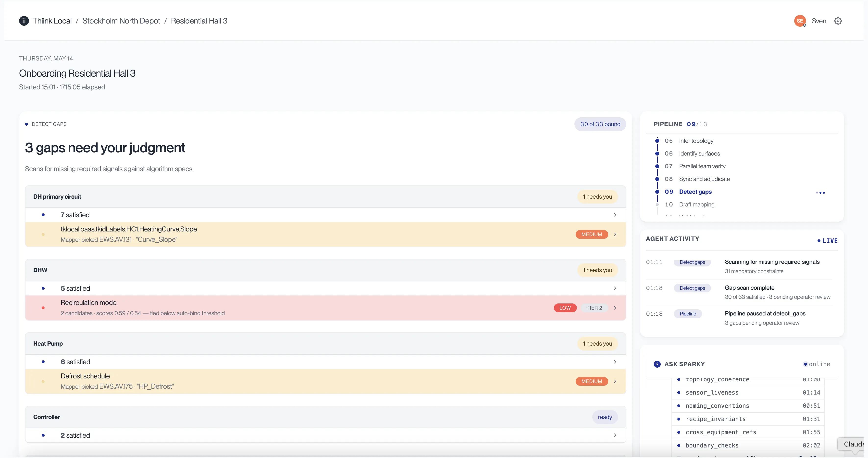Click pipeline progress marker for step 10
Viewport: 868px width, 458px height.
pyautogui.click(x=657, y=205)
